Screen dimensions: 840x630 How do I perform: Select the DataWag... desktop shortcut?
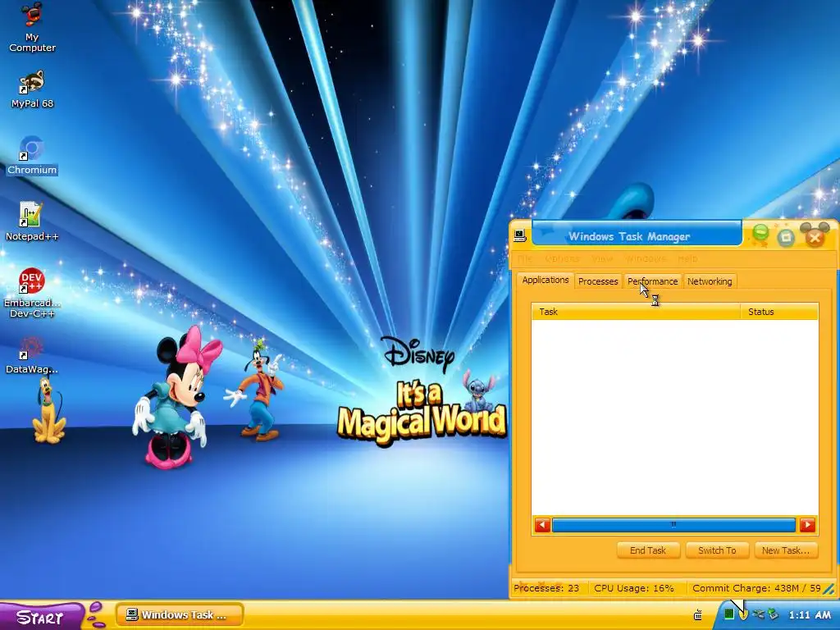[x=32, y=354]
